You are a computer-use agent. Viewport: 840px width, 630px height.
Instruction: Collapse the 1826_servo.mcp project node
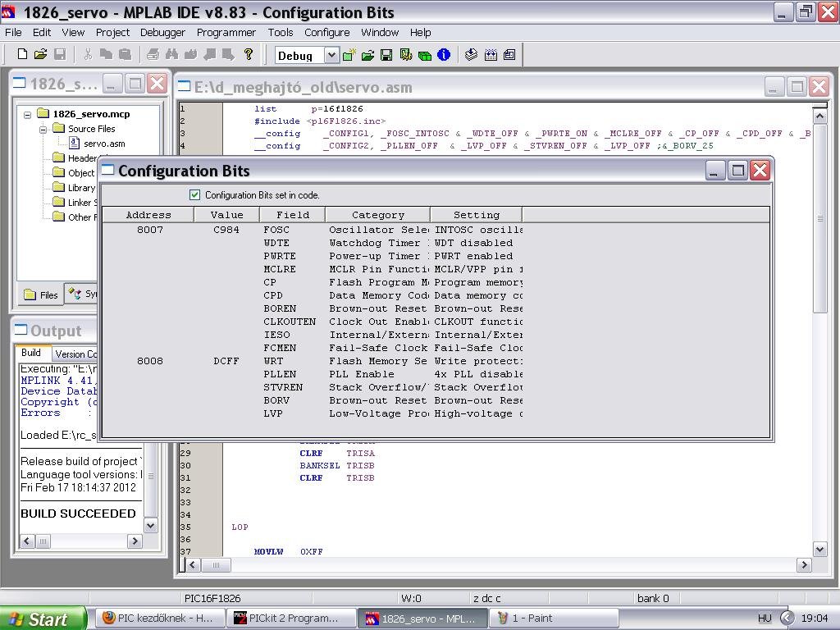[x=27, y=114]
